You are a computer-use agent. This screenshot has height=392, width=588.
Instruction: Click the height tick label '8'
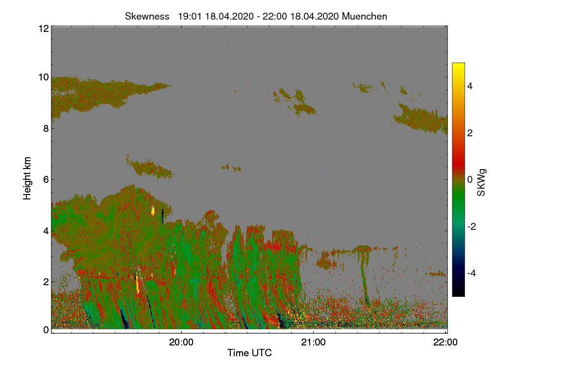click(x=46, y=128)
